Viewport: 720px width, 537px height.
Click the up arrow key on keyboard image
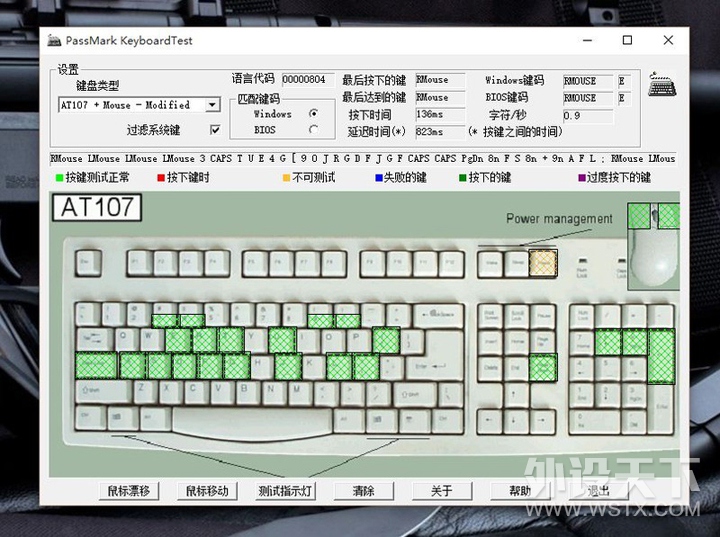tap(517, 394)
